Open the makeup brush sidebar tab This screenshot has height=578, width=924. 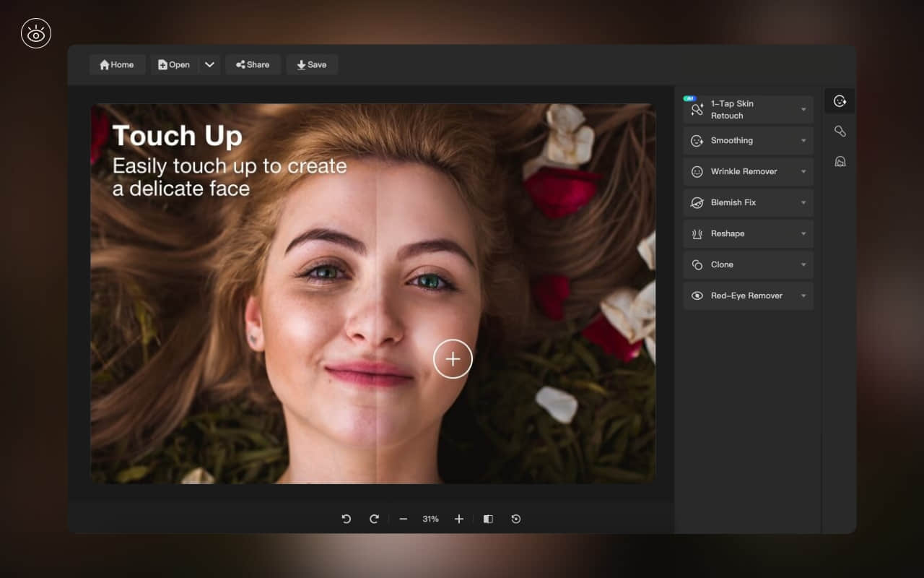coord(840,131)
